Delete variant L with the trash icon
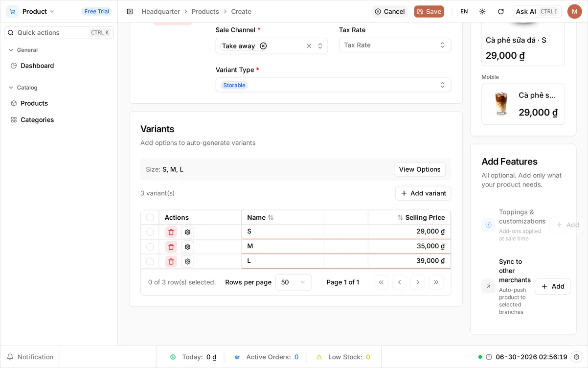Screen dimensions: 588x368 pos(171,261)
